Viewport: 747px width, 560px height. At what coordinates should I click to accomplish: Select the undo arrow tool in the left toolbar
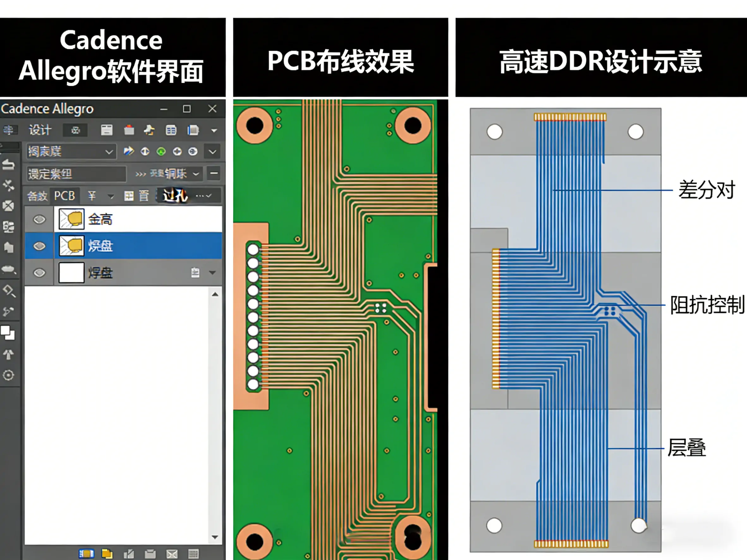pos(9,164)
